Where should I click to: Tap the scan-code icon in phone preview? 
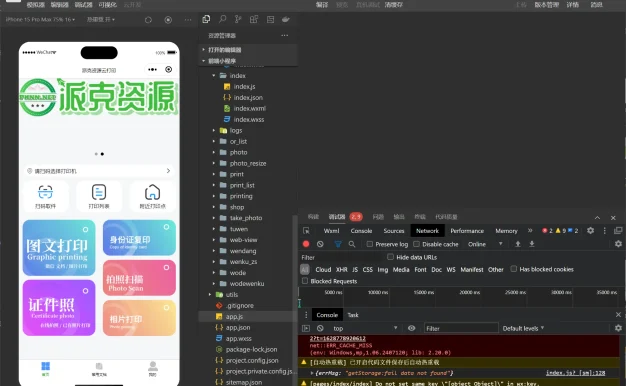click(45, 192)
